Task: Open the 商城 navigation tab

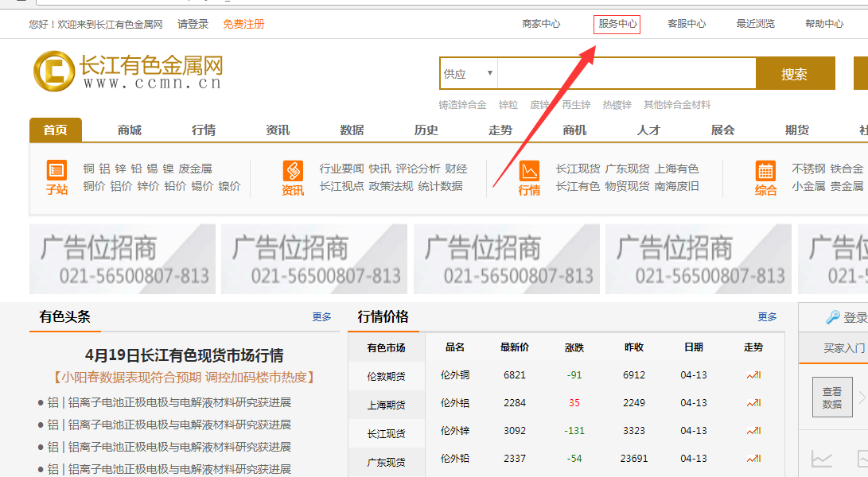Action: pyautogui.click(x=129, y=130)
